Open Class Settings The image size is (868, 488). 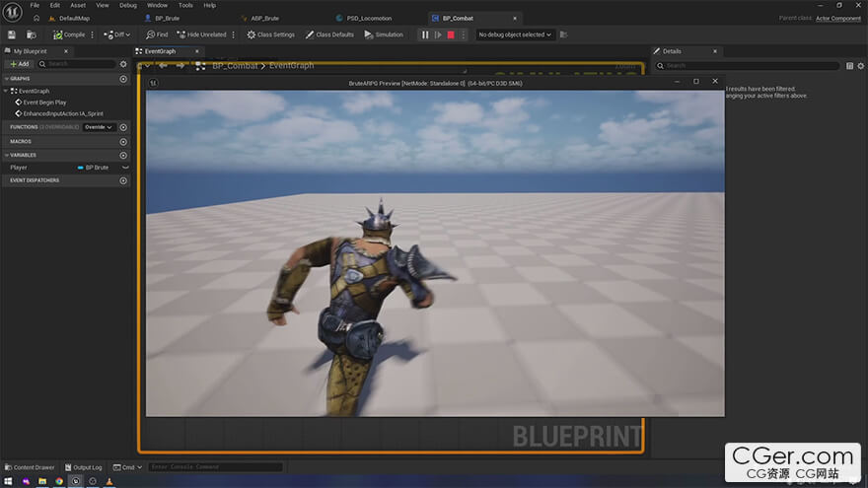click(270, 35)
